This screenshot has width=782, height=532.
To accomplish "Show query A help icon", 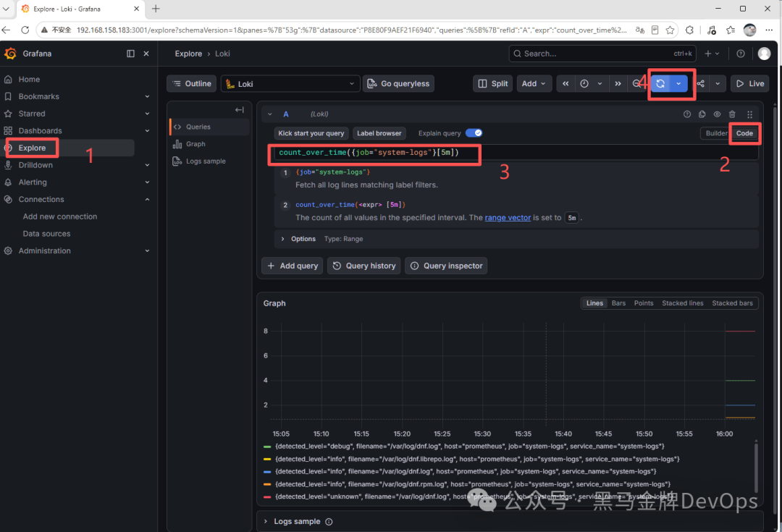I will (686, 114).
